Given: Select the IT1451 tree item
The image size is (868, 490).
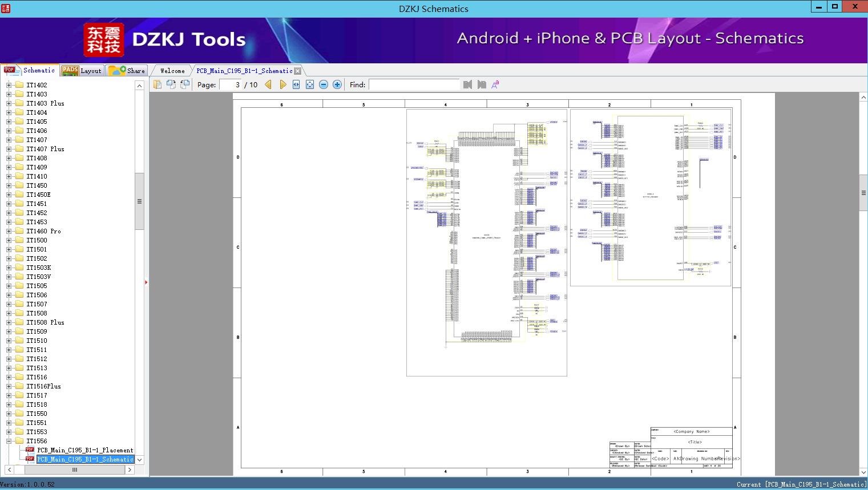Looking at the screenshot, I should (x=37, y=204).
